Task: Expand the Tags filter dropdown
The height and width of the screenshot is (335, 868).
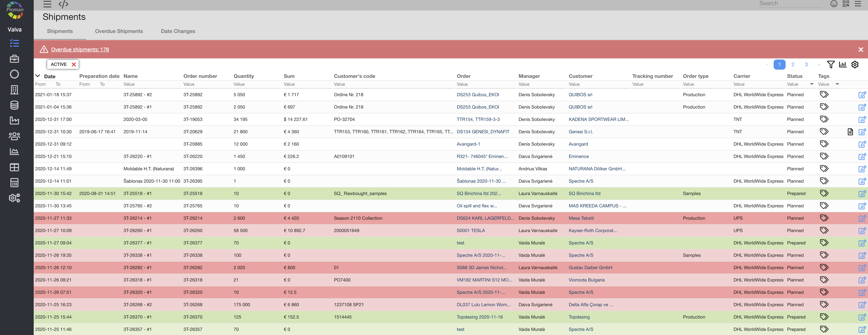Action: [837, 84]
